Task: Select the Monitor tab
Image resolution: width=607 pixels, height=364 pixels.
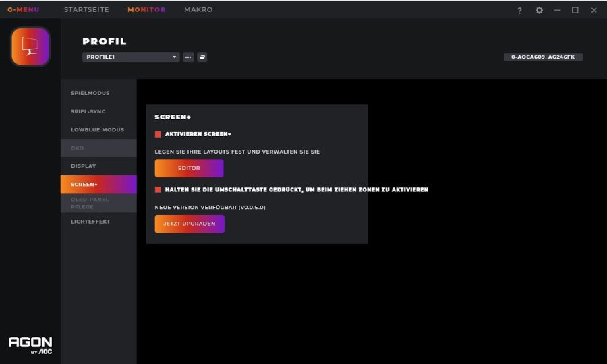Action: click(x=146, y=9)
